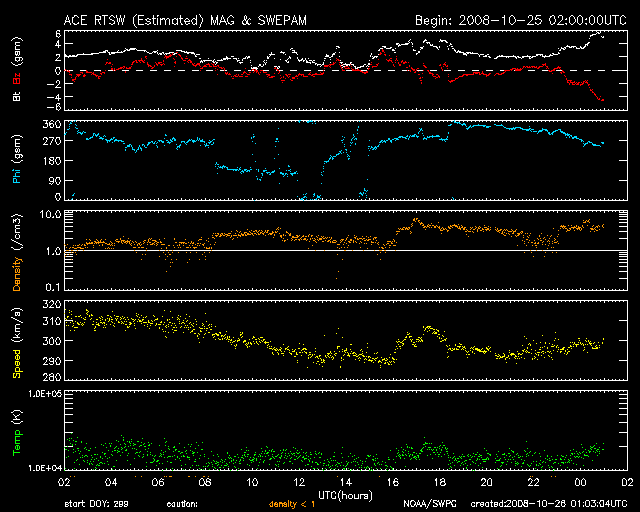Click the '06' hour tick label
Viewport: 640px width, 512px height.
158,482
